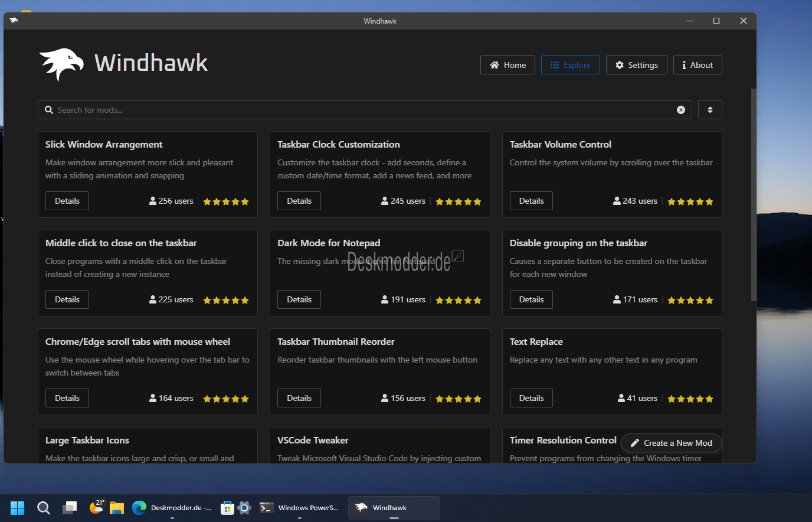Image resolution: width=812 pixels, height=522 pixels.
Task: Open Details for Taskbar Clock Customization
Action: pos(299,201)
